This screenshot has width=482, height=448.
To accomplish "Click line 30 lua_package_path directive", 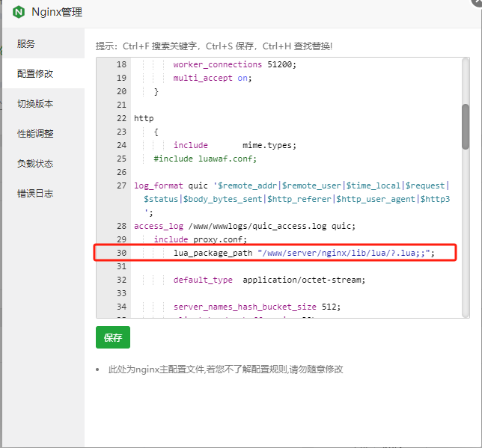I will 304,253.
